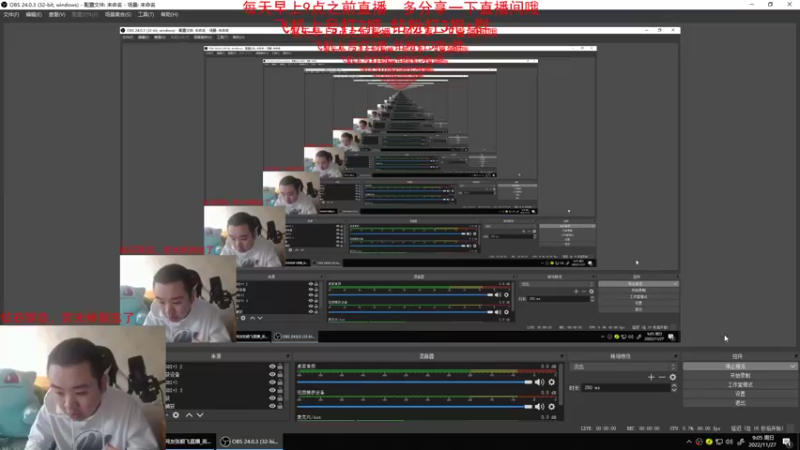
Task: Click taskbar clock 9:05 date
Action: coord(764,442)
